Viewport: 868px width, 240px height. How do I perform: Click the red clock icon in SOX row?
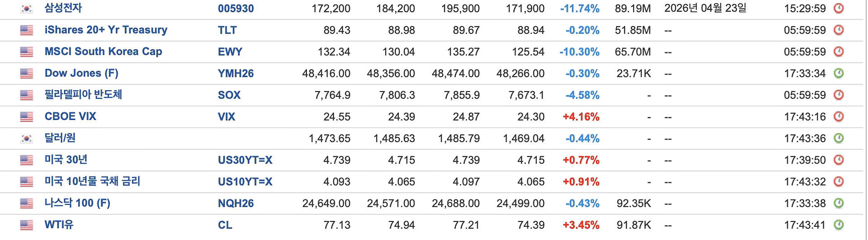(839, 95)
